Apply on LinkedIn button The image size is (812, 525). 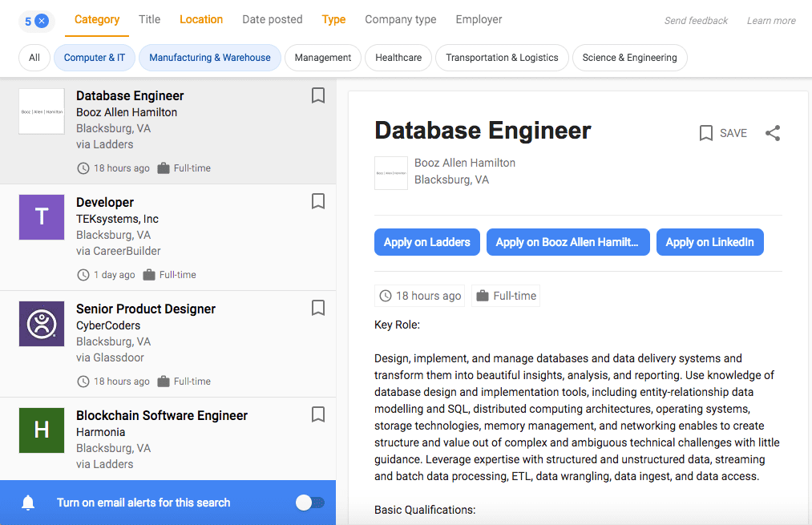point(709,242)
